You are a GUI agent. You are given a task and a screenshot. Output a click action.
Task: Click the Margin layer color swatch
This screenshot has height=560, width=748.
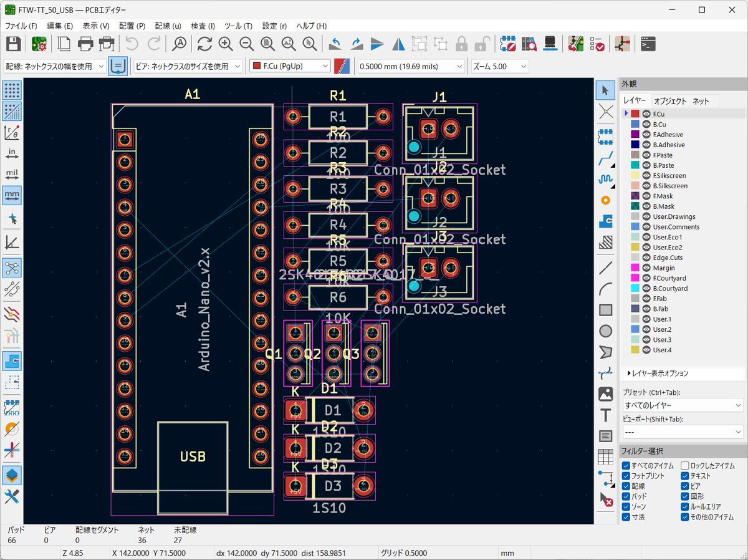[635, 268]
